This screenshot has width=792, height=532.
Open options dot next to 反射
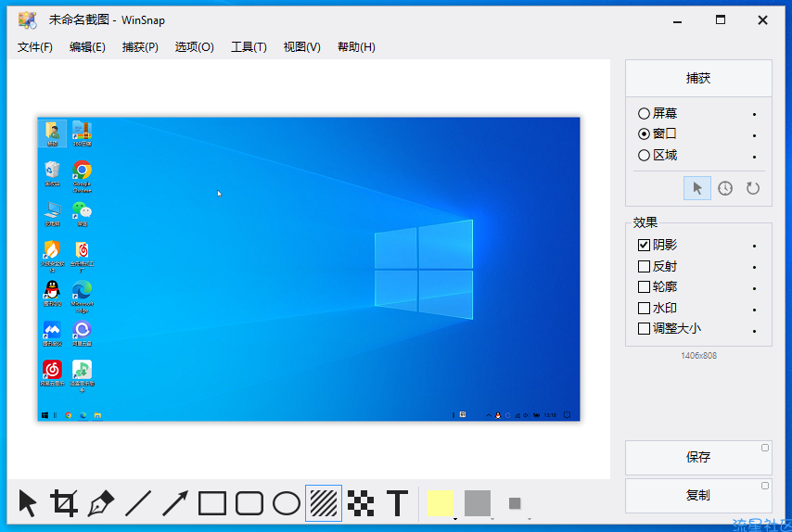[x=754, y=268]
